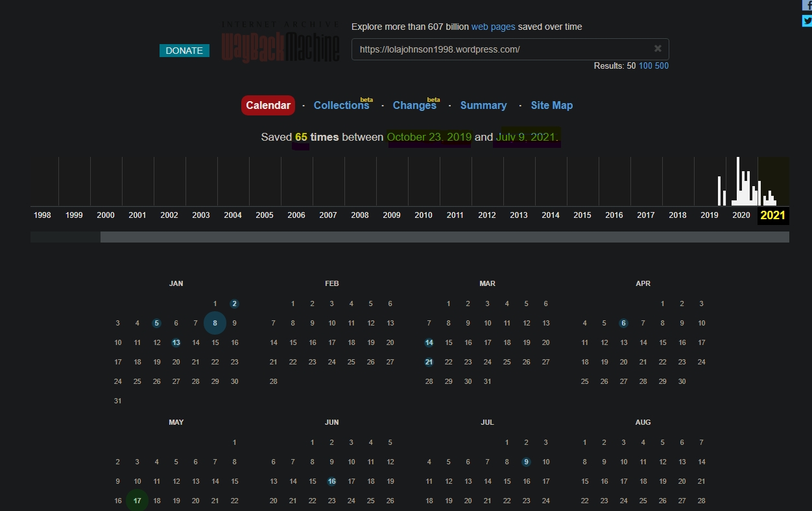Open the May 17 snapshot

137,501
